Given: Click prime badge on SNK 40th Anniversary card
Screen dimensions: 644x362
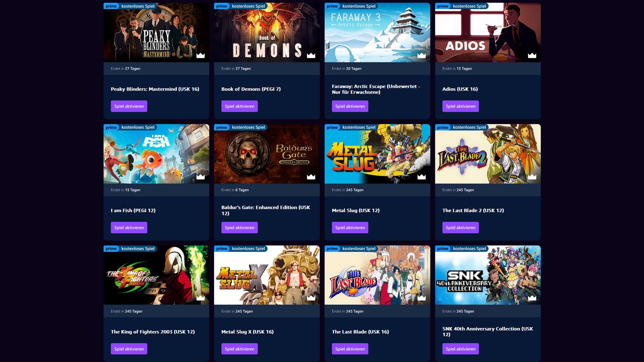Looking at the screenshot, I should click(443, 249).
